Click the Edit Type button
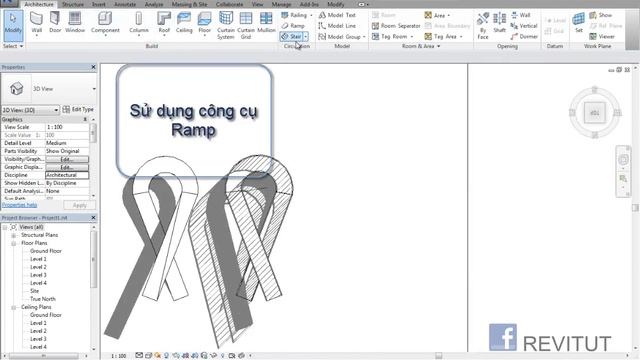The image size is (640, 360). [78, 109]
